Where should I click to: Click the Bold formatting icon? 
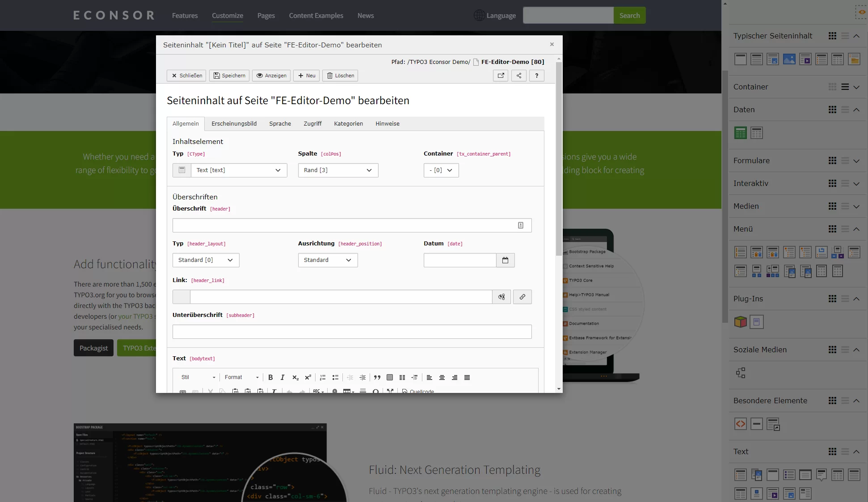point(270,377)
